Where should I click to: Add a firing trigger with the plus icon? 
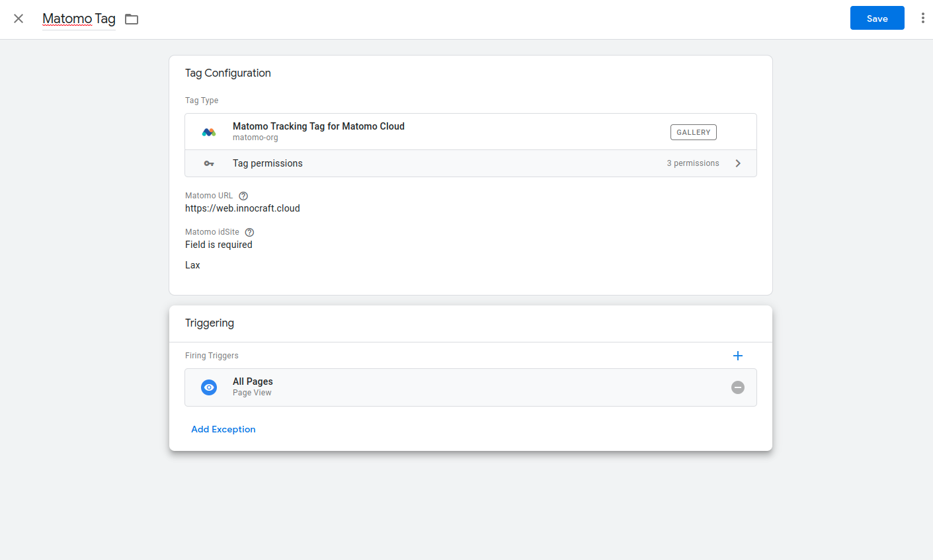(738, 356)
